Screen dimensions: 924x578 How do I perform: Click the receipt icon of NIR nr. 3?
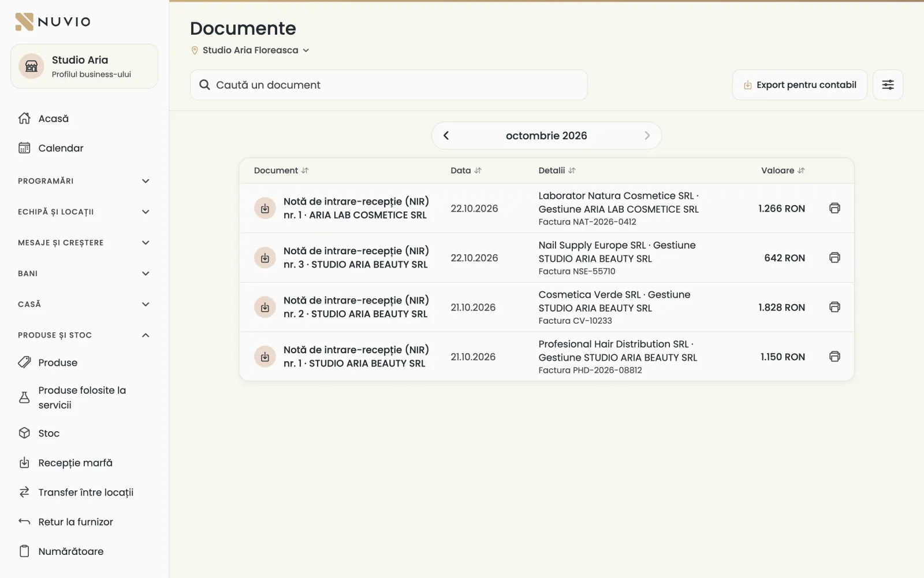click(265, 258)
